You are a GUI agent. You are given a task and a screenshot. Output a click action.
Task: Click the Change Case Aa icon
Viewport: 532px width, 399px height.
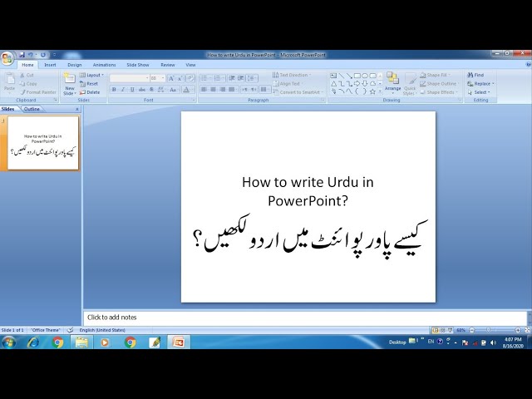tap(174, 90)
